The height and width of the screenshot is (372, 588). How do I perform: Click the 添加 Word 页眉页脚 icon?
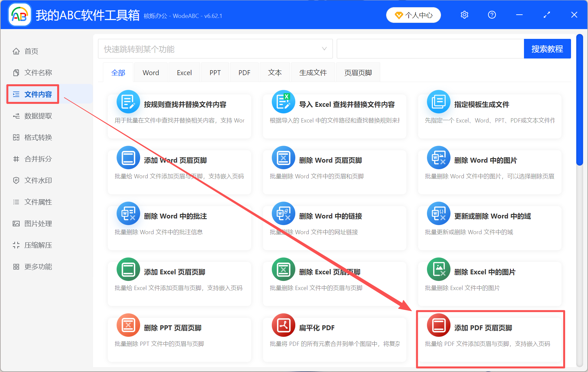coord(128,157)
